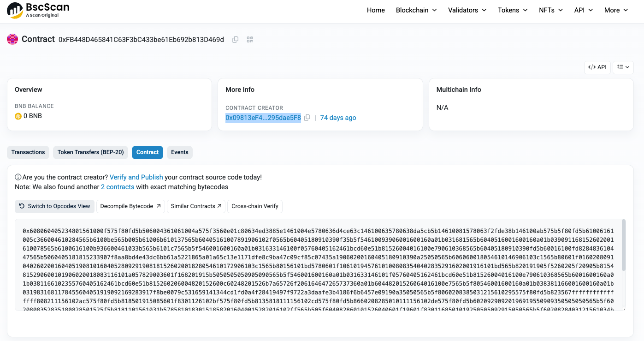Copy contract creator address
Image resolution: width=644 pixels, height=341 pixels.
(307, 118)
